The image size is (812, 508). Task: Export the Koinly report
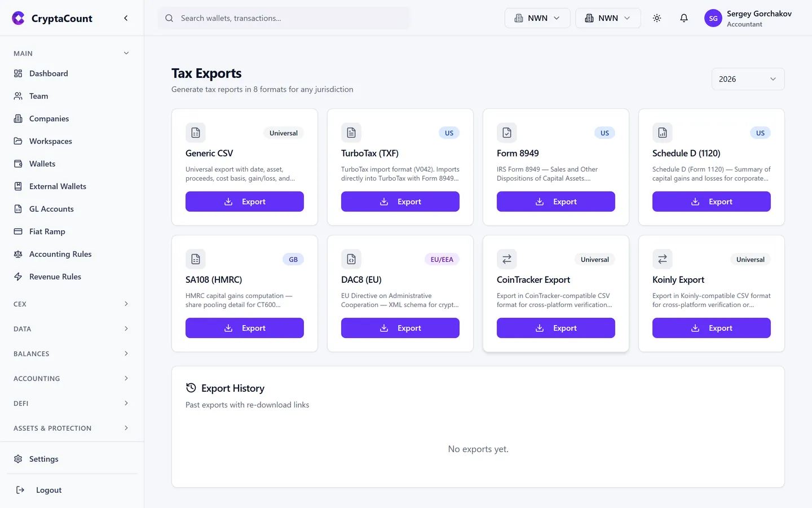coord(712,328)
